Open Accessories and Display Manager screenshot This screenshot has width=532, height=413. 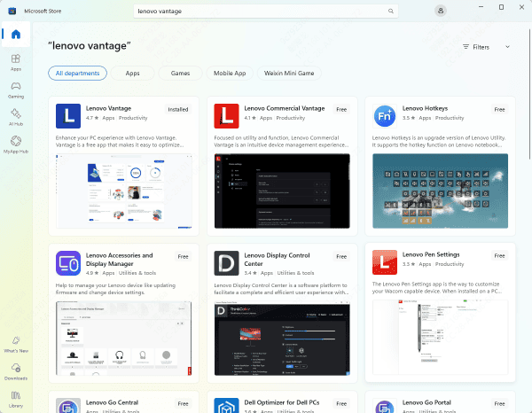tap(124, 339)
